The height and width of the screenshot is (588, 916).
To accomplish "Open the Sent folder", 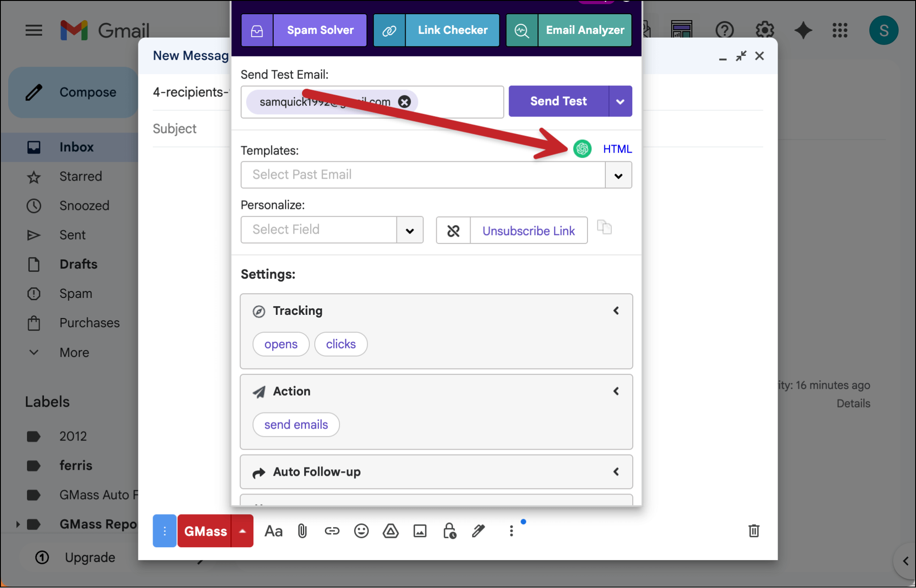I will click(x=72, y=235).
